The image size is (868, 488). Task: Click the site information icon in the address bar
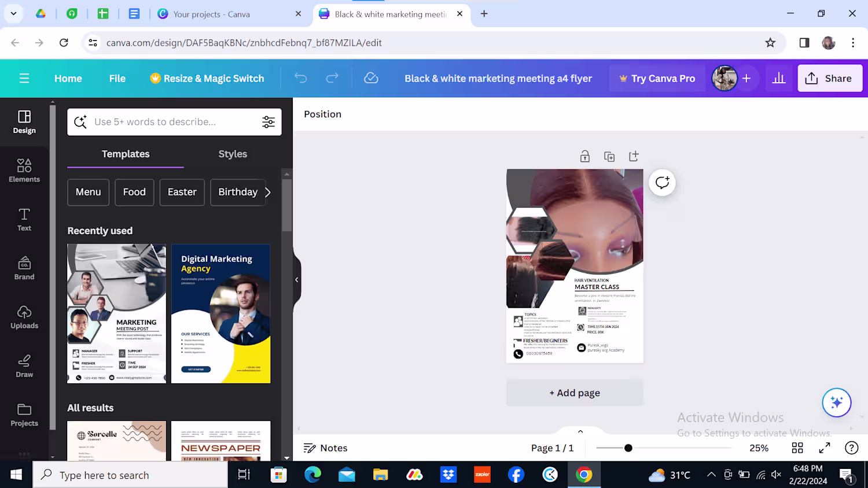(x=93, y=43)
